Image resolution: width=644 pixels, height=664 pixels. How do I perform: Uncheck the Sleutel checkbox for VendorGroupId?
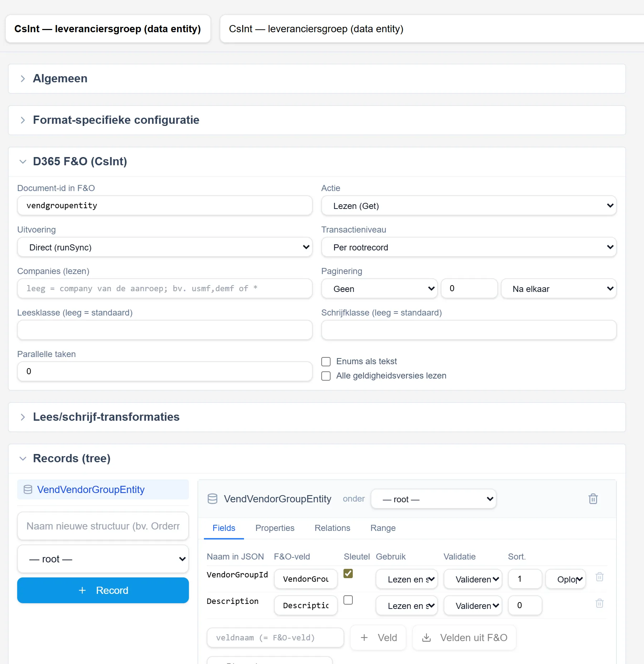[348, 573]
